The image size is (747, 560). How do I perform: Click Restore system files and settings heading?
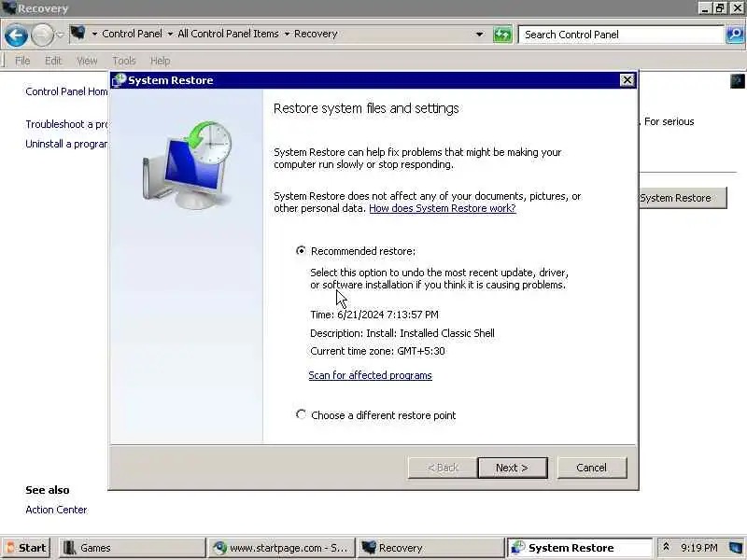pos(366,108)
